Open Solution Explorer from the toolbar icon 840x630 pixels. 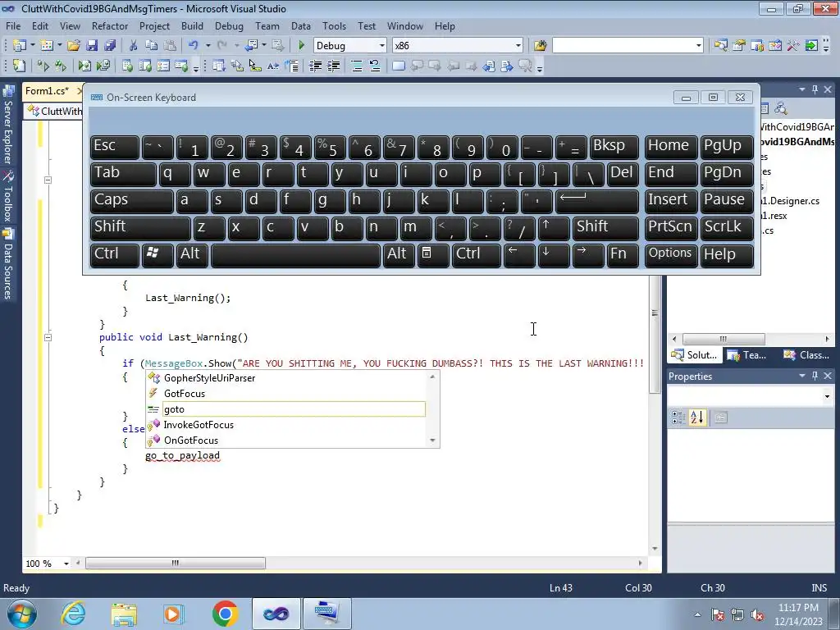tap(720, 46)
